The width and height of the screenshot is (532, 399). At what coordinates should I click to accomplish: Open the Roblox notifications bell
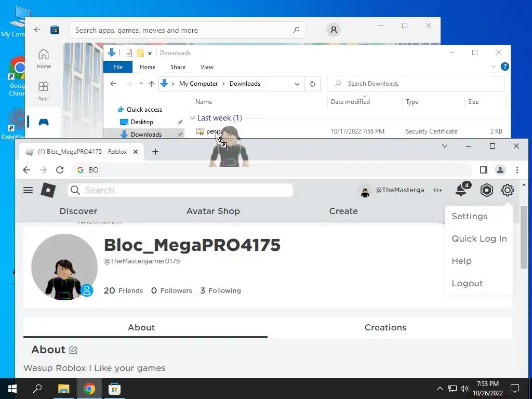(x=461, y=190)
